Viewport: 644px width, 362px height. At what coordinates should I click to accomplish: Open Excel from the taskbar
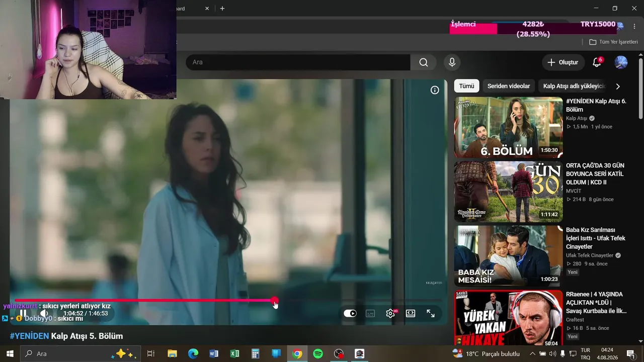[x=234, y=353]
